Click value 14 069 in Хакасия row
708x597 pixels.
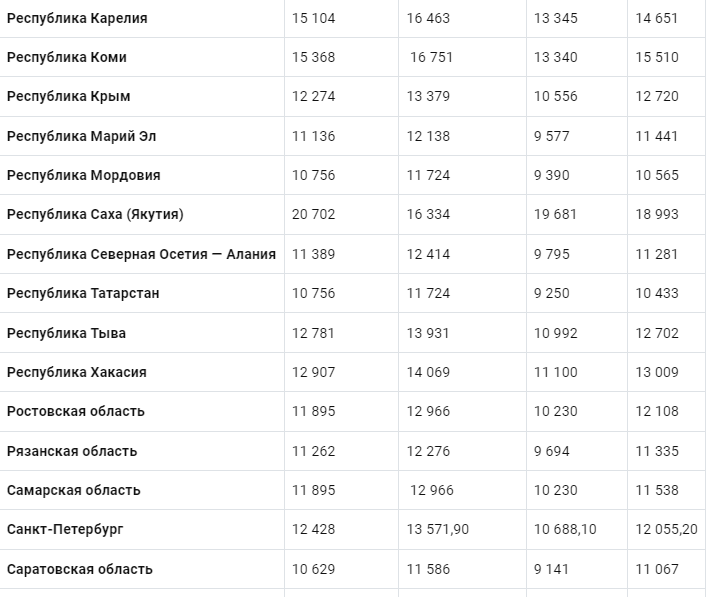pyautogui.click(x=428, y=372)
